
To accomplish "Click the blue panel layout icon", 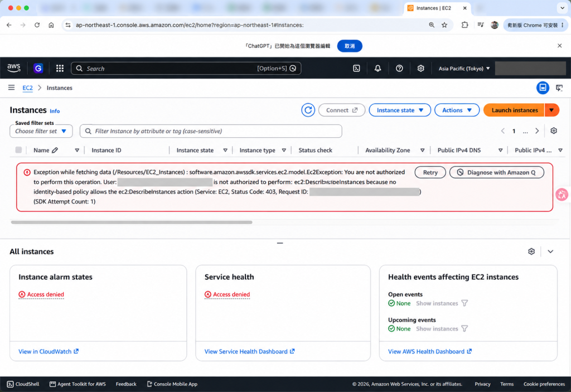I will coord(543,88).
